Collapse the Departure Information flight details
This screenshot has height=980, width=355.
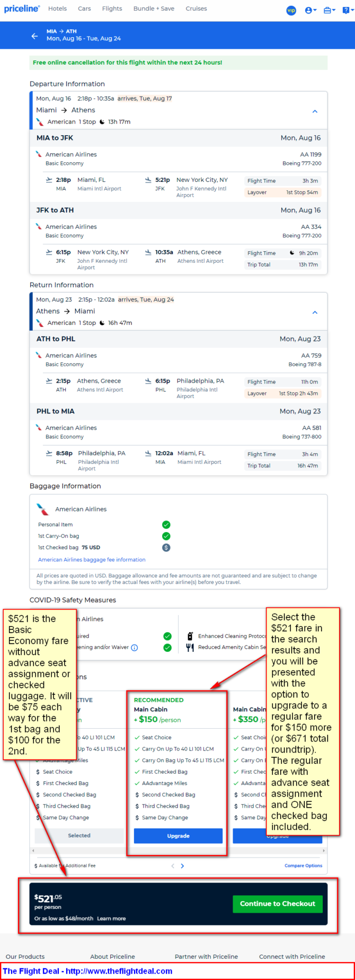click(315, 111)
